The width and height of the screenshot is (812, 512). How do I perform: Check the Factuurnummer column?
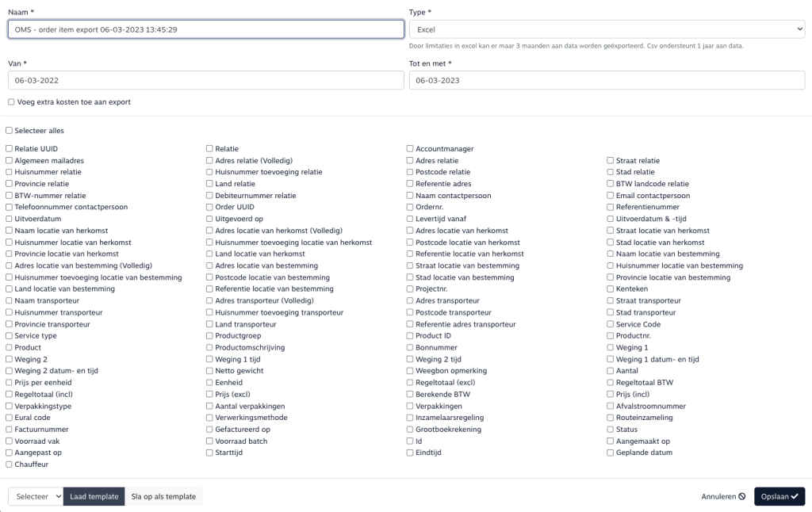pyautogui.click(x=10, y=430)
